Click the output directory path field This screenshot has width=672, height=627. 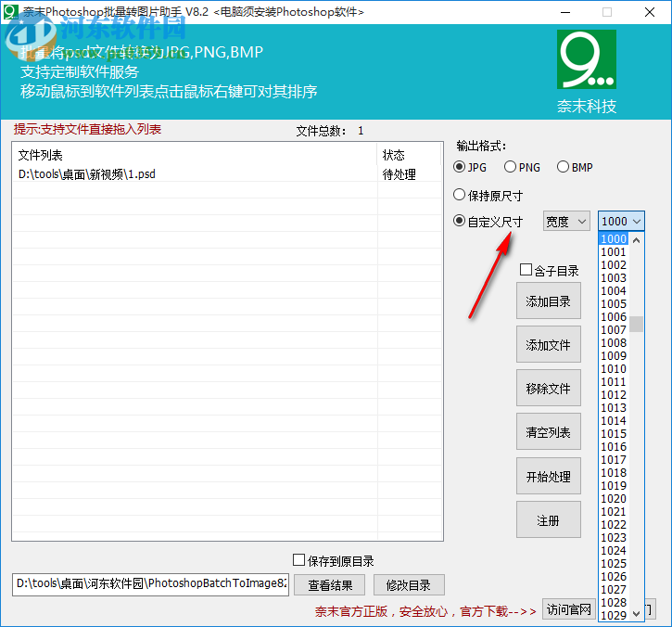150,584
